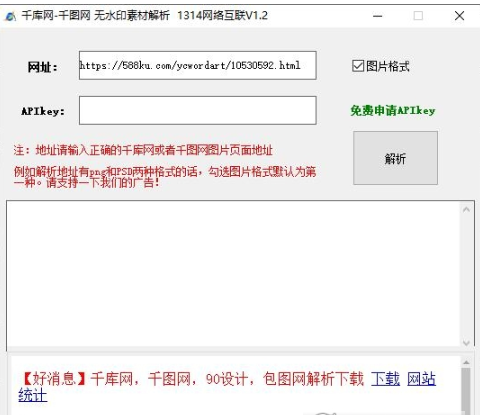Click the results area scroll up arrow
The image size is (480, 415).
pyautogui.click(x=466, y=210)
